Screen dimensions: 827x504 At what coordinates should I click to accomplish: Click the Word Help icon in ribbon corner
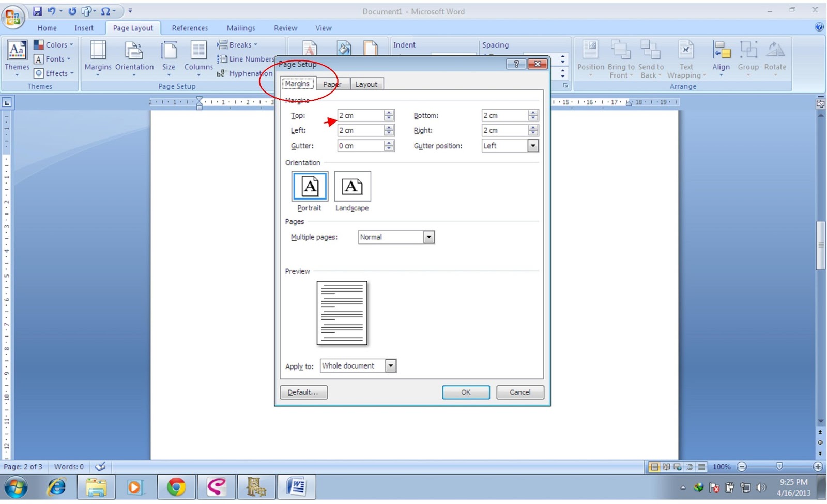point(819,27)
